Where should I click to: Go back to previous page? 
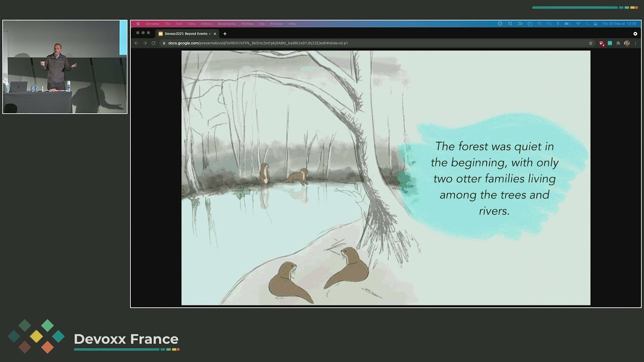pyautogui.click(x=136, y=43)
